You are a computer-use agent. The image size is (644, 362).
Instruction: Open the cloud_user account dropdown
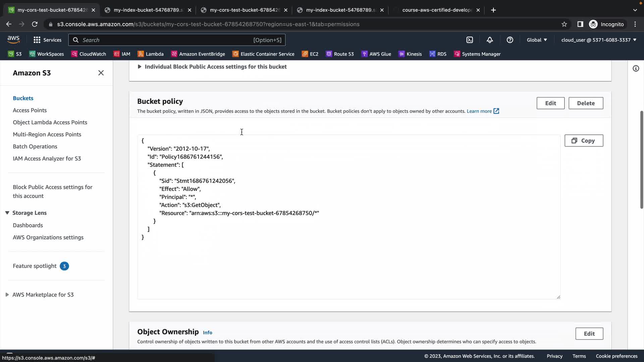[599, 40]
